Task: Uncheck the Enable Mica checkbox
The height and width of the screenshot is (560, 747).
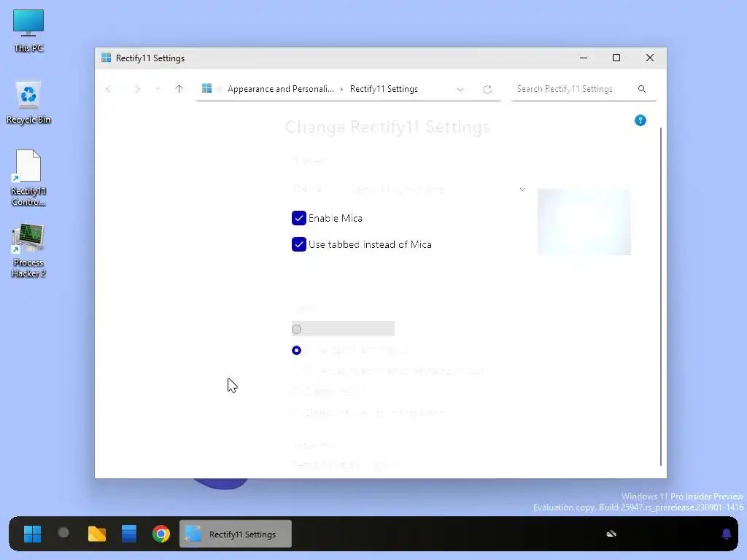Action: [298, 218]
